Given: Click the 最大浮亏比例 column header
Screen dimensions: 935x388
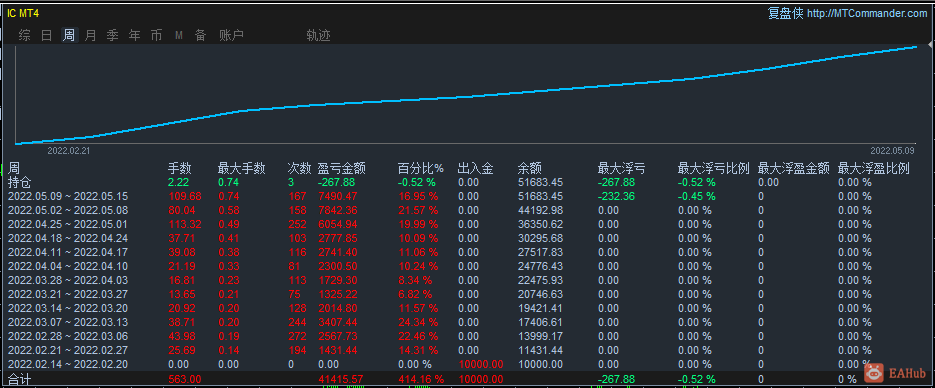Looking at the screenshot, I should (713, 169).
